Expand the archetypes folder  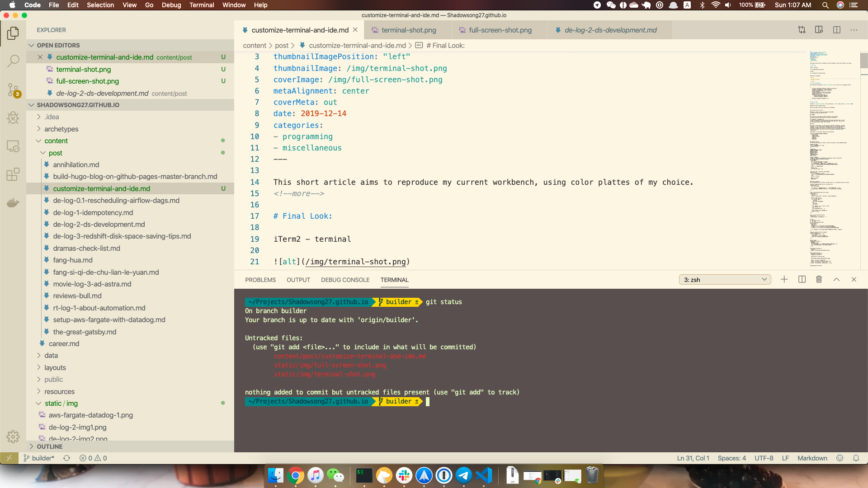coord(61,129)
